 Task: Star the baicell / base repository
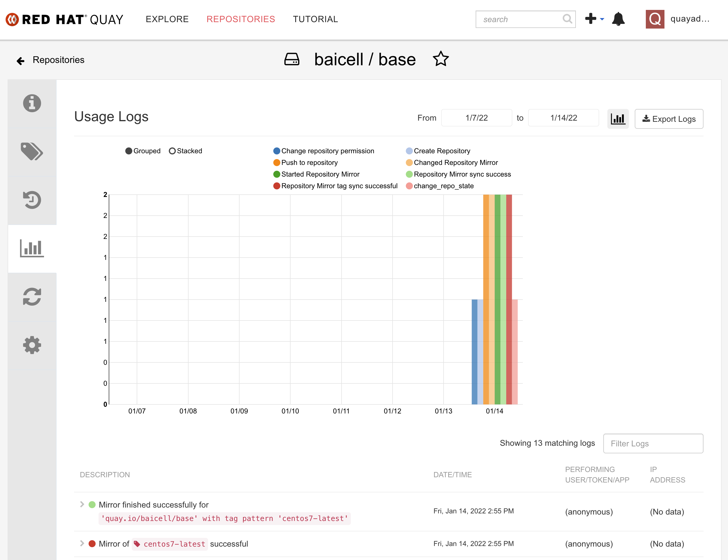coord(441,59)
